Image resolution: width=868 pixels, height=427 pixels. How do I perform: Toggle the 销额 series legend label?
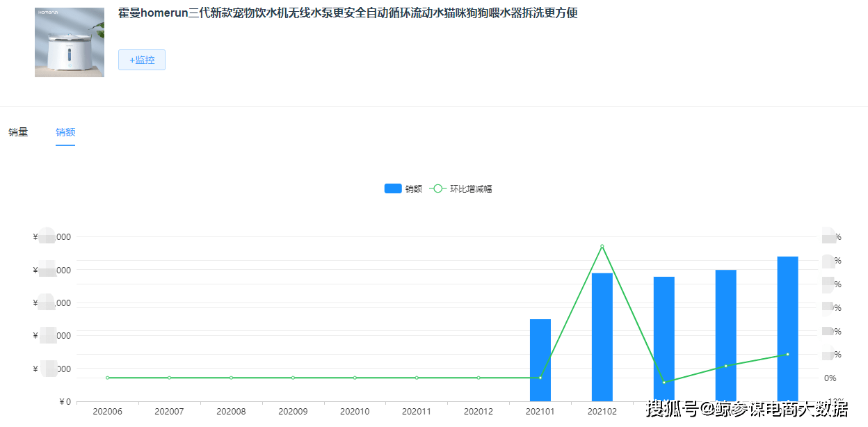(x=414, y=188)
